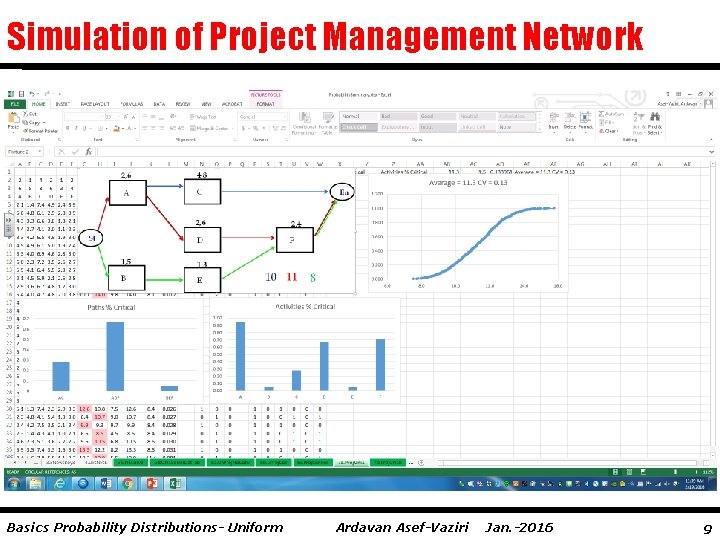The width and height of the screenshot is (720, 540).
Task: Open the Name Box dropdown
Action: point(40,152)
